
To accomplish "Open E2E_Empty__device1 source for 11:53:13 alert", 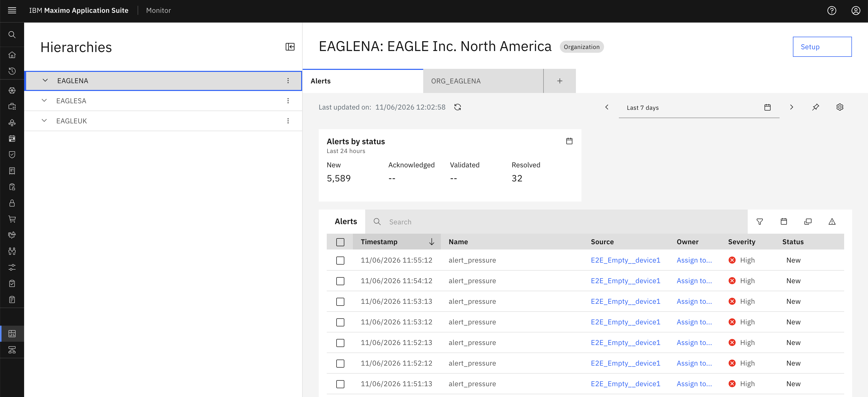I will tap(625, 301).
